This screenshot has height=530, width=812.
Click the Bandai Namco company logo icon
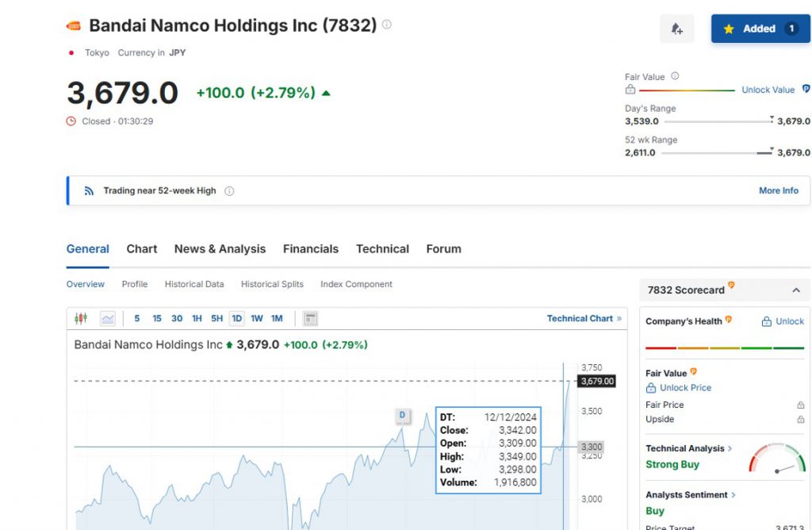[74, 25]
